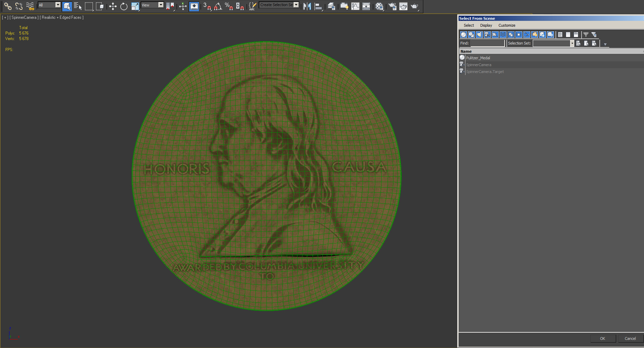Click the Use Pivot Point Center tool

point(170,6)
